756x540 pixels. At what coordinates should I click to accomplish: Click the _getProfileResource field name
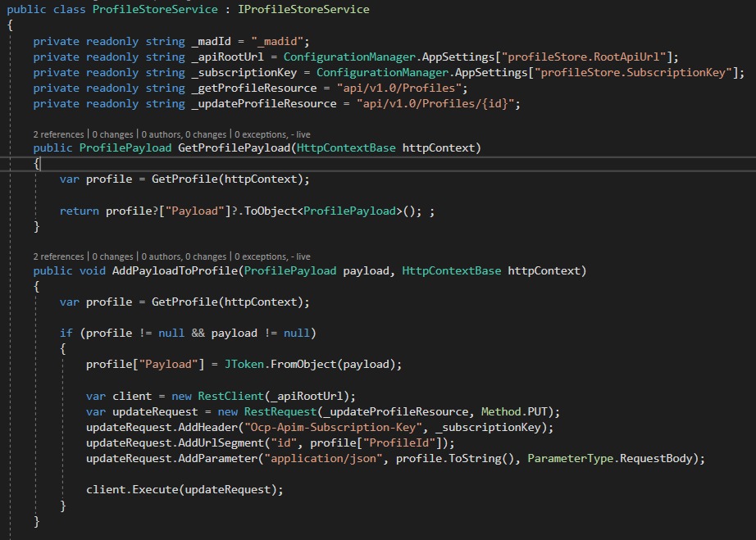254,88
